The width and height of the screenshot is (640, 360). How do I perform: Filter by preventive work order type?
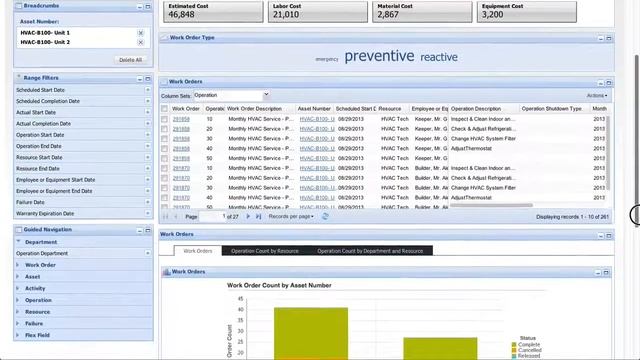(x=379, y=56)
